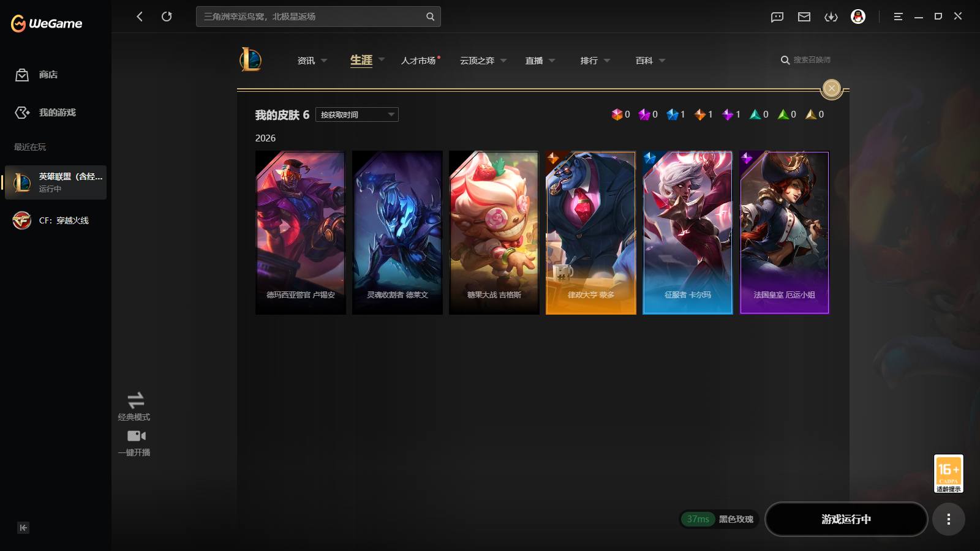This screenshot has width=980, height=551.
Task: Open the 人才市场 tab
Action: [418, 61]
